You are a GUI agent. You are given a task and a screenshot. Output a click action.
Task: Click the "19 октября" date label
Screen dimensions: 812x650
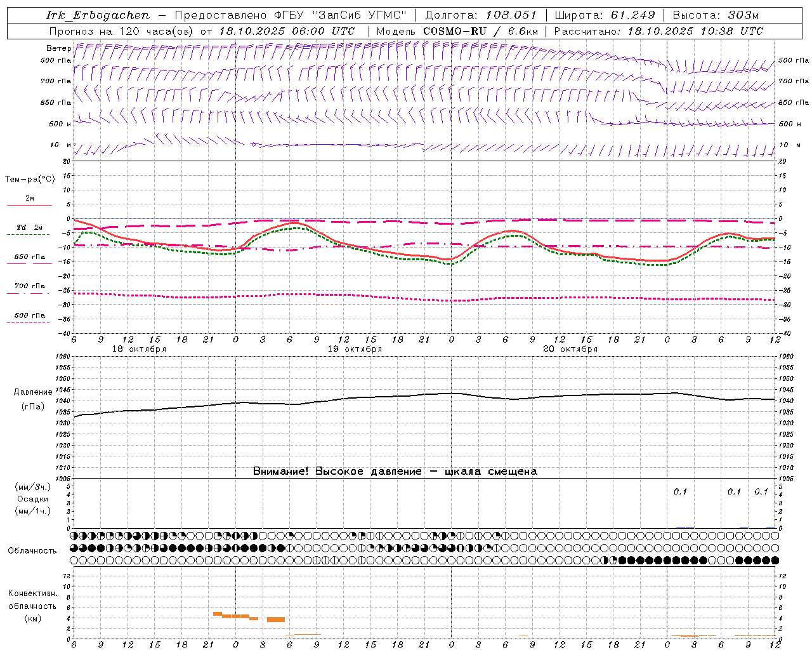(x=355, y=349)
